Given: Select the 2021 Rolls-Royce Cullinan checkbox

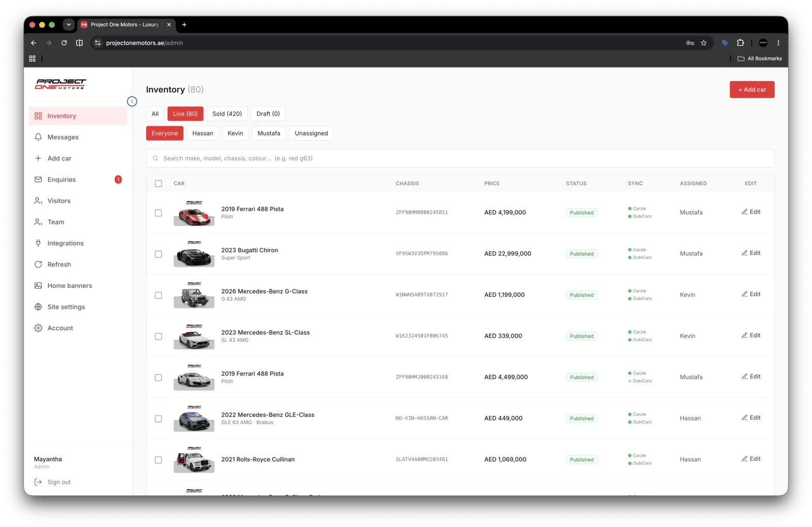Looking at the screenshot, I should coord(158,460).
